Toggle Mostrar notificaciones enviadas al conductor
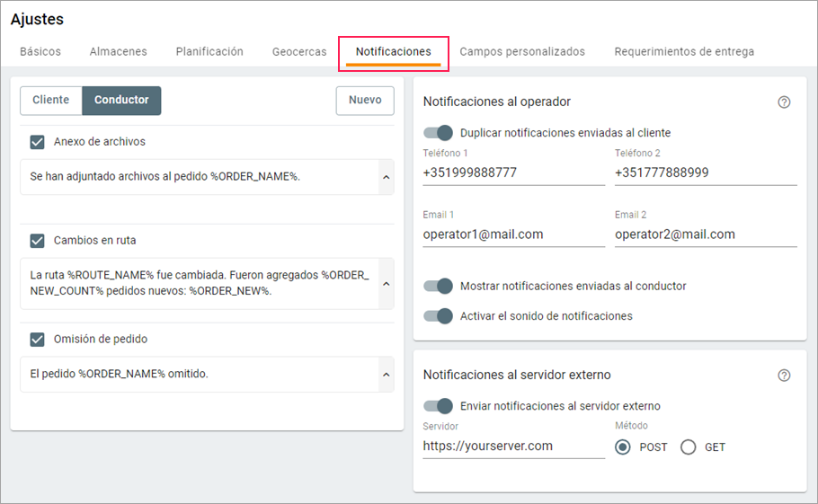Viewport: 818px width, 504px height. point(438,286)
